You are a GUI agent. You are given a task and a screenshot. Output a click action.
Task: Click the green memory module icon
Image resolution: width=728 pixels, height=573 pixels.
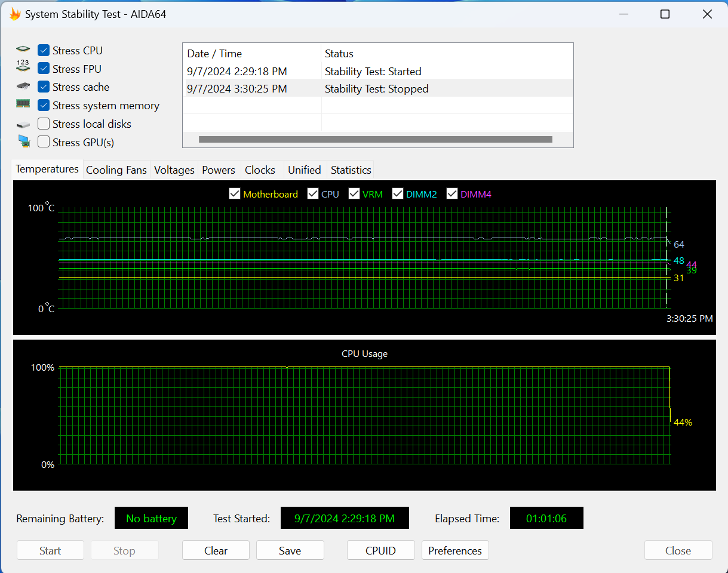[23, 105]
